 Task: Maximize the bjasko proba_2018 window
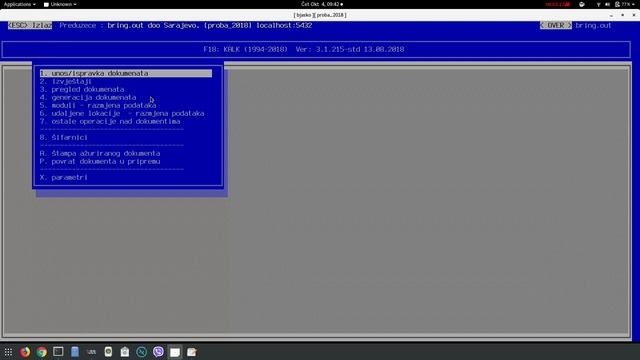coord(622,15)
